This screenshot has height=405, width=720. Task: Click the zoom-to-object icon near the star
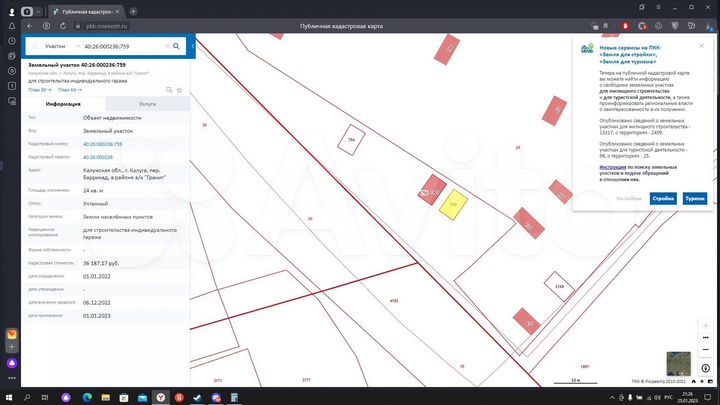(x=169, y=90)
